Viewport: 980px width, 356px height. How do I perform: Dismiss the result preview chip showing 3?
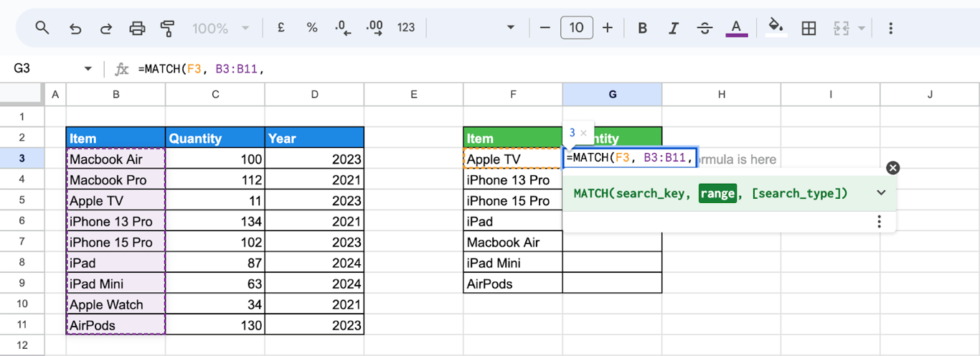click(583, 133)
